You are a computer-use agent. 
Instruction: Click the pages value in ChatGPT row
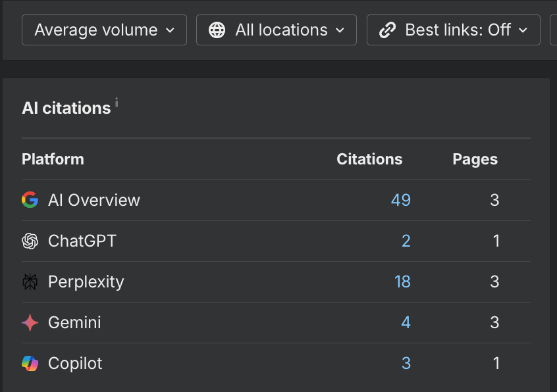tap(496, 241)
